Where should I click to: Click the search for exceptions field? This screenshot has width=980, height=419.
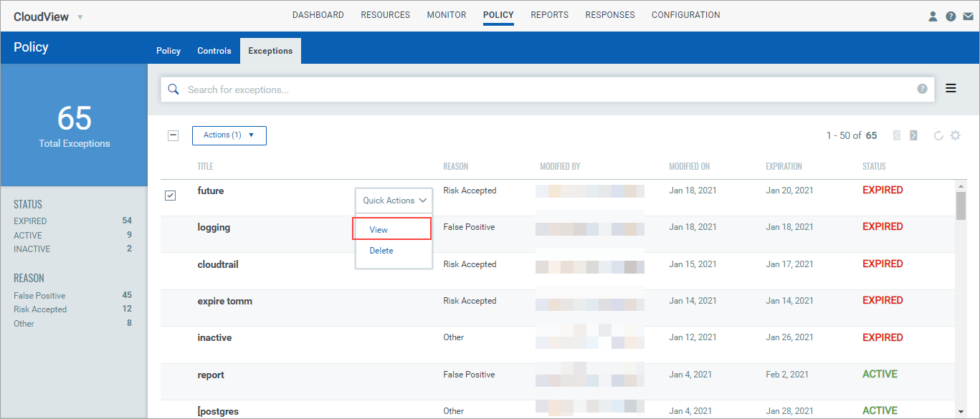pyautogui.click(x=547, y=90)
